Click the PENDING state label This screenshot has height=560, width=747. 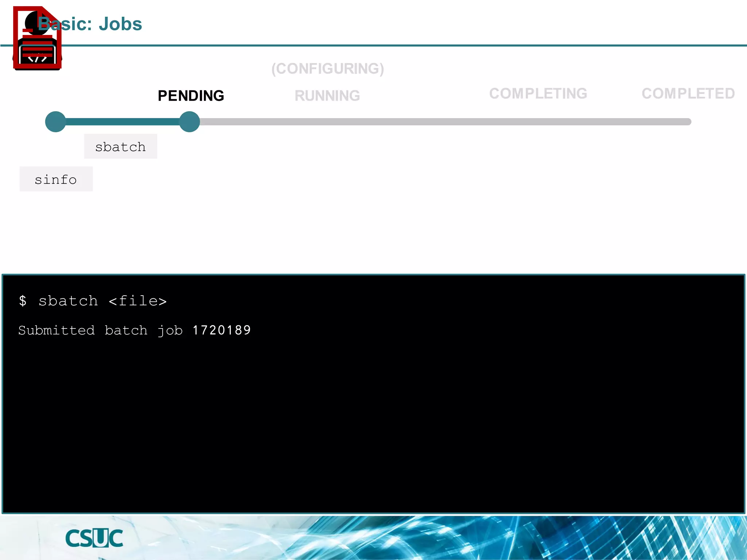(x=191, y=96)
